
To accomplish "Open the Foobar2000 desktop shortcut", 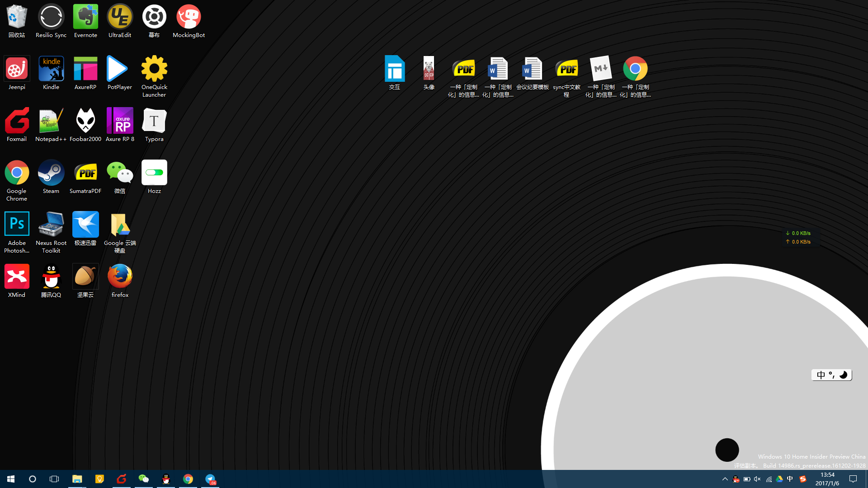I will coord(85,125).
